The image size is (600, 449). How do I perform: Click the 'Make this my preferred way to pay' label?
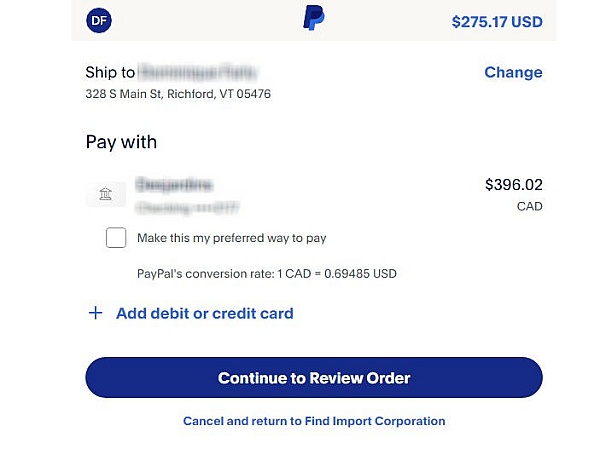click(x=232, y=238)
